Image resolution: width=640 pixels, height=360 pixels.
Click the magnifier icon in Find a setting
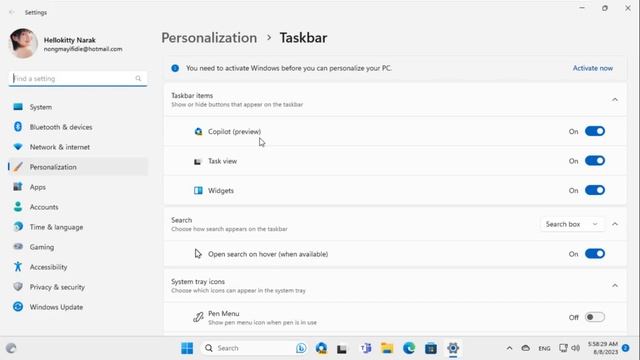coord(138,78)
